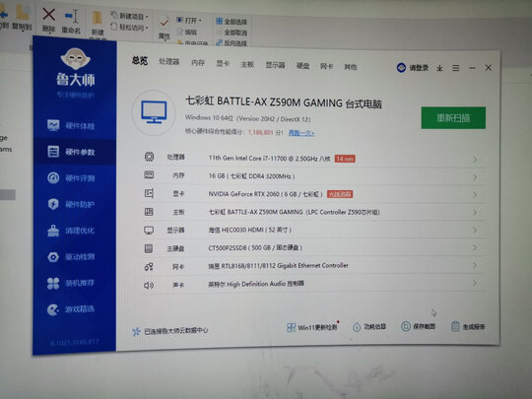Click 反向选择 in the Explorer ribbon
Screen dimensions: 532x399
pos(232,43)
